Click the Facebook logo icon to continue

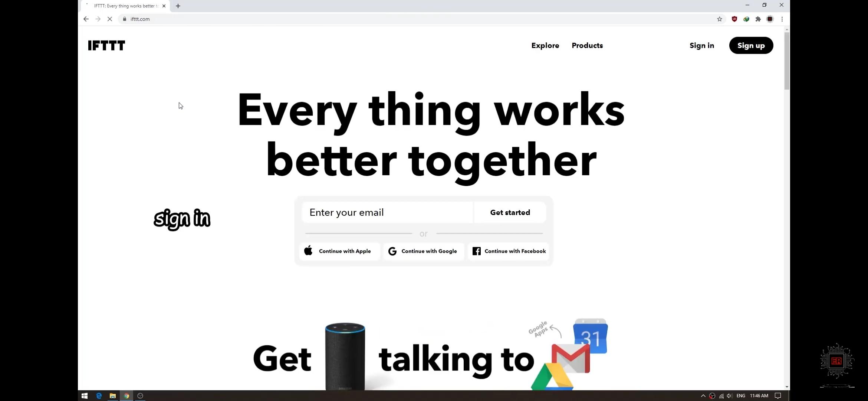tap(476, 251)
